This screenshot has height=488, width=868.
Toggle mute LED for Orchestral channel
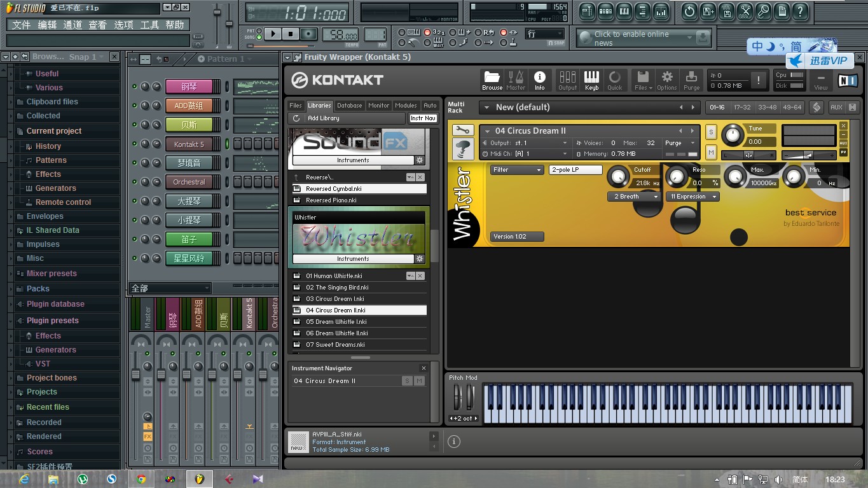(134, 182)
